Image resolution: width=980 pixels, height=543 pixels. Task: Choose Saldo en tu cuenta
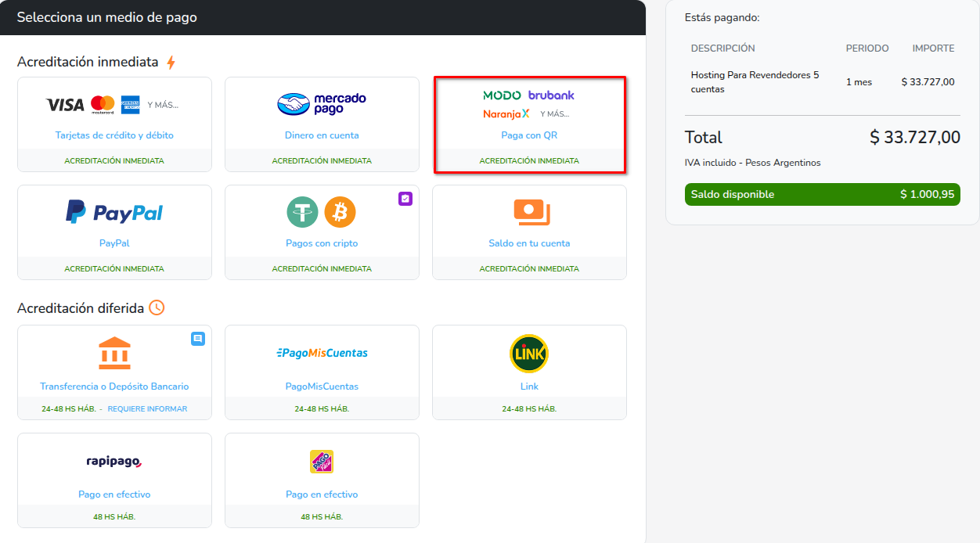point(529,243)
